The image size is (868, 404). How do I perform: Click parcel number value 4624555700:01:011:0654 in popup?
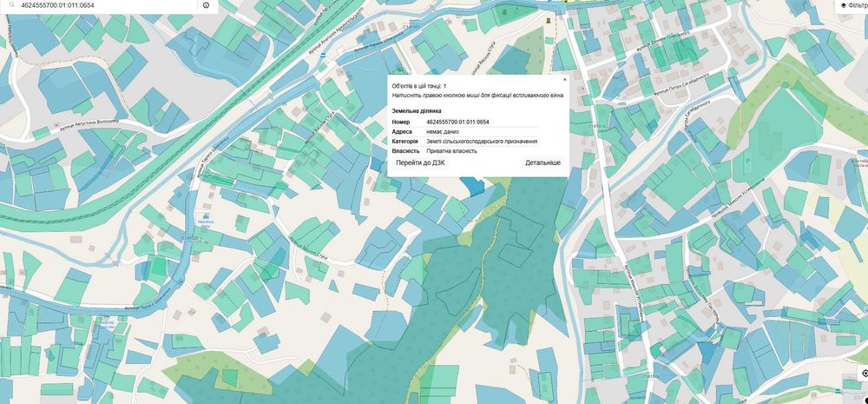[457, 122]
